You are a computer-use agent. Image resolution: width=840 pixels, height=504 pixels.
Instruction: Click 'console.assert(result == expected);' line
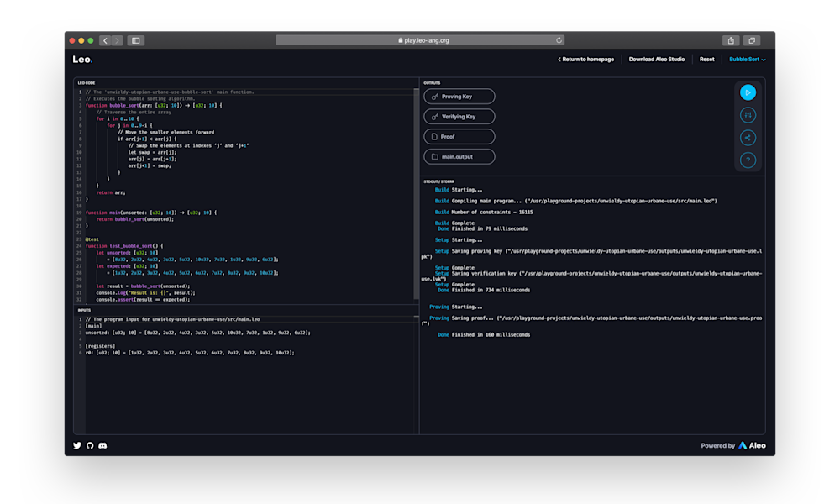point(143,299)
